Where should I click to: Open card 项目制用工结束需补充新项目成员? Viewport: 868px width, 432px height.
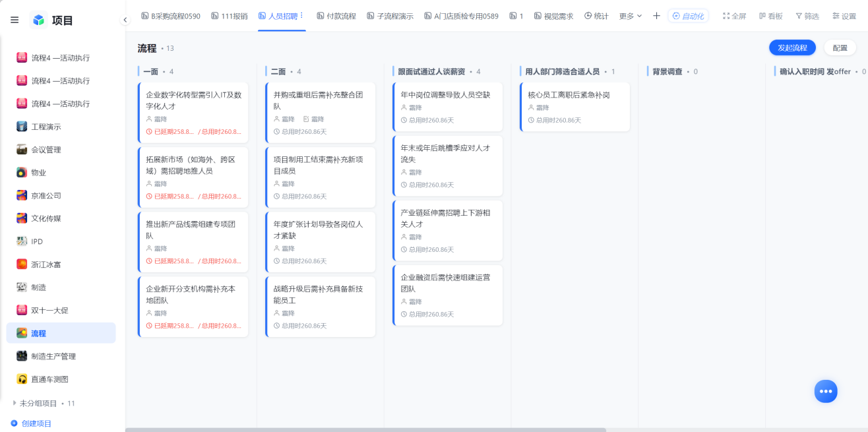pyautogui.click(x=321, y=177)
